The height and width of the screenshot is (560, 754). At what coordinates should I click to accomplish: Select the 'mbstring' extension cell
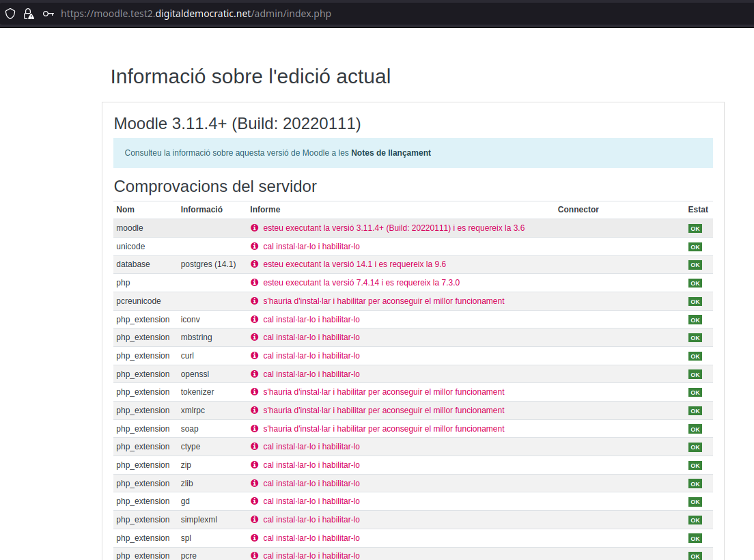196,337
